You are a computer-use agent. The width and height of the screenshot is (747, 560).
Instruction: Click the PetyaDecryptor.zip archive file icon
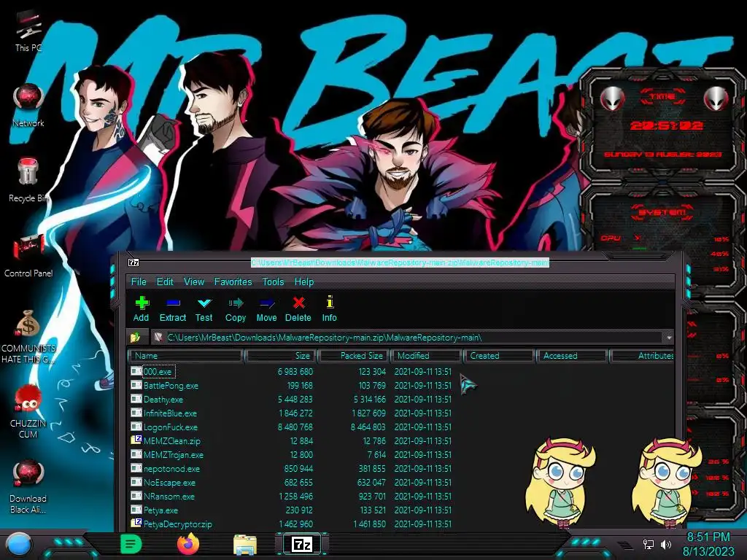click(136, 523)
